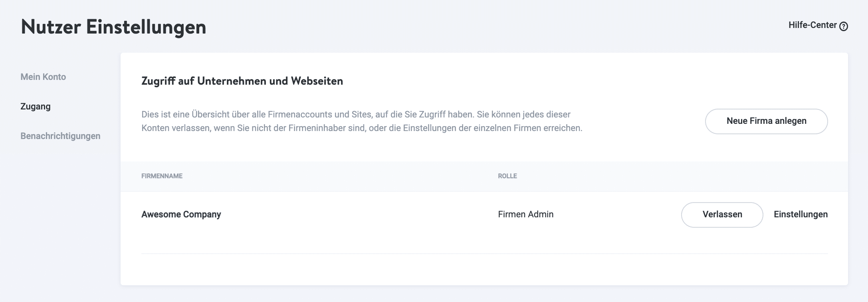Click the Firmen Admin role label
Screen dimensions: 868x302
tap(525, 214)
